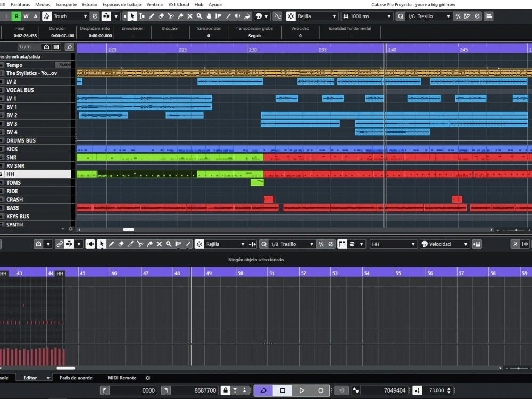Toggle the Read automation R button
532x399 pixels.
(x=16, y=16)
